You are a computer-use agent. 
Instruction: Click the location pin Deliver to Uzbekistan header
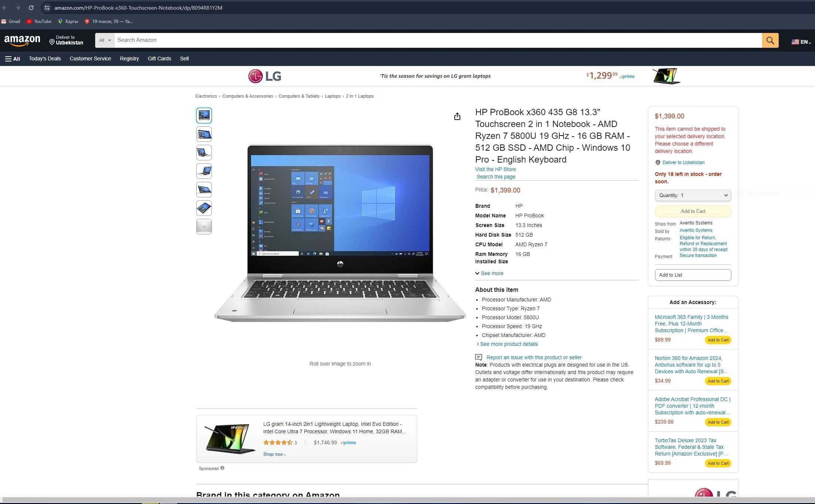(x=66, y=40)
